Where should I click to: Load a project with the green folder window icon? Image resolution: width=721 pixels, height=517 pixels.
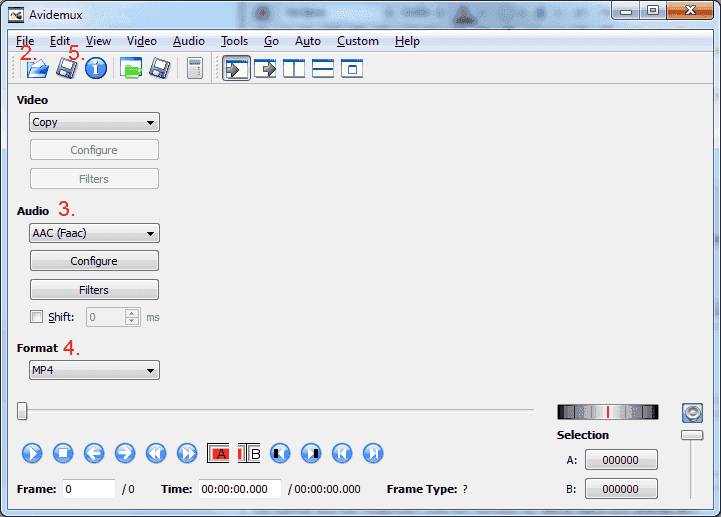coord(131,68)
